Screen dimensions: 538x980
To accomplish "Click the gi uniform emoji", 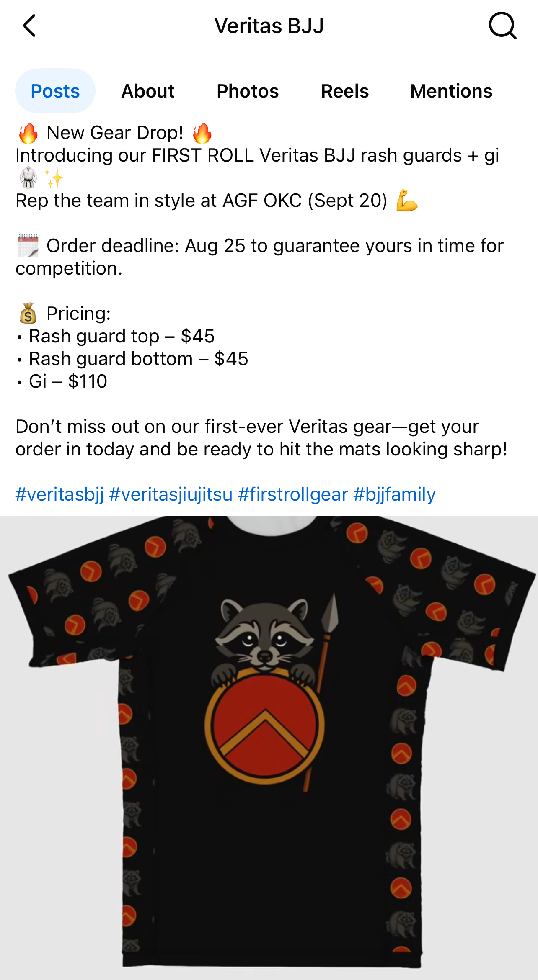I will pyautogui.click(x=28, y=178).
